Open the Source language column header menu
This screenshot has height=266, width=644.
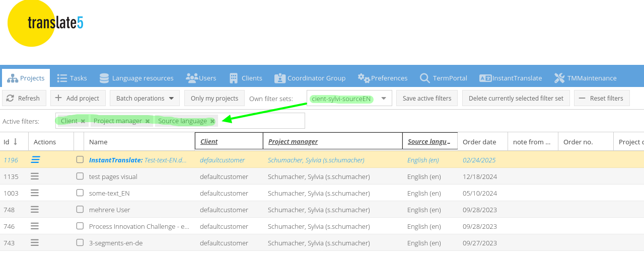pyautogui.click(x=449, y=142)
